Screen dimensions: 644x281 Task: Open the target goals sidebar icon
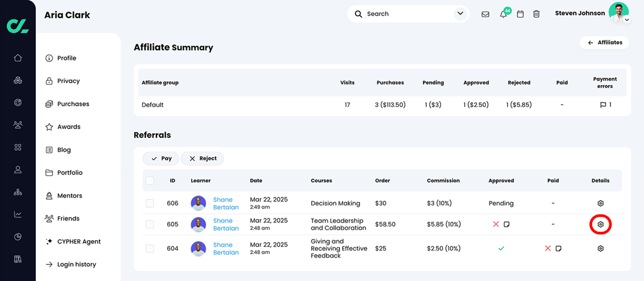click(18, 102)
